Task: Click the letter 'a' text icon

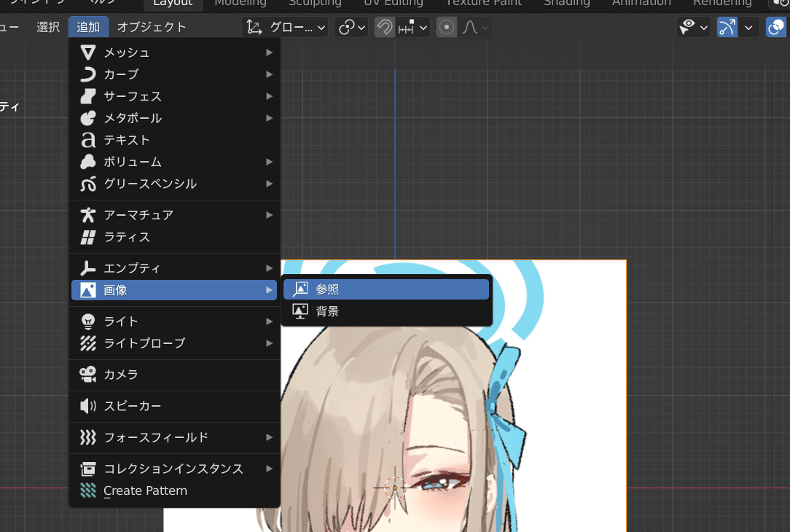Action: pos(88,139)
